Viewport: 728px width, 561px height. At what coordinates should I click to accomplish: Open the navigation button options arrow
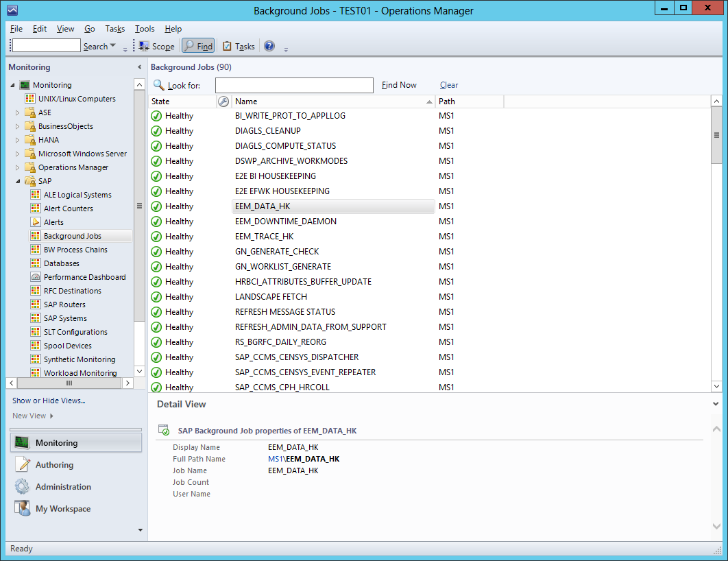141,530
